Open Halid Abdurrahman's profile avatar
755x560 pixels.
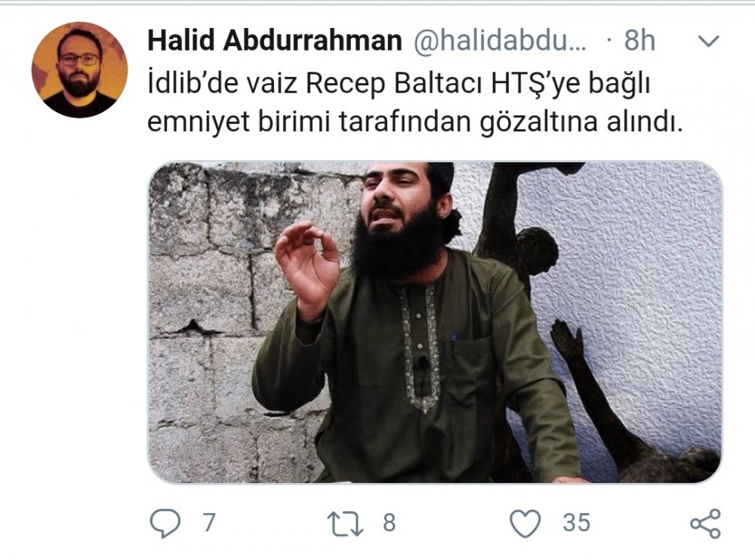pos(79,70)
